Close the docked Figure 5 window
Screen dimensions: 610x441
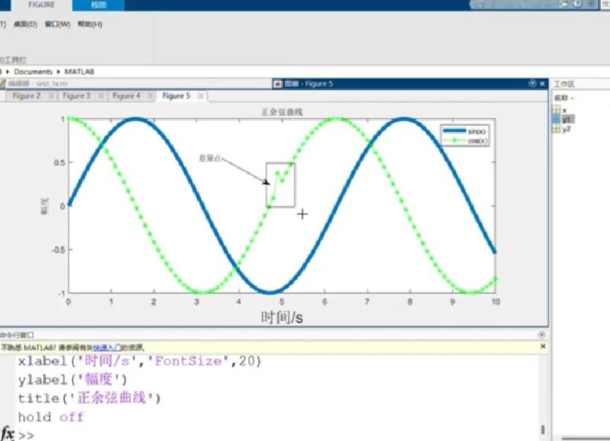[545, 84]
